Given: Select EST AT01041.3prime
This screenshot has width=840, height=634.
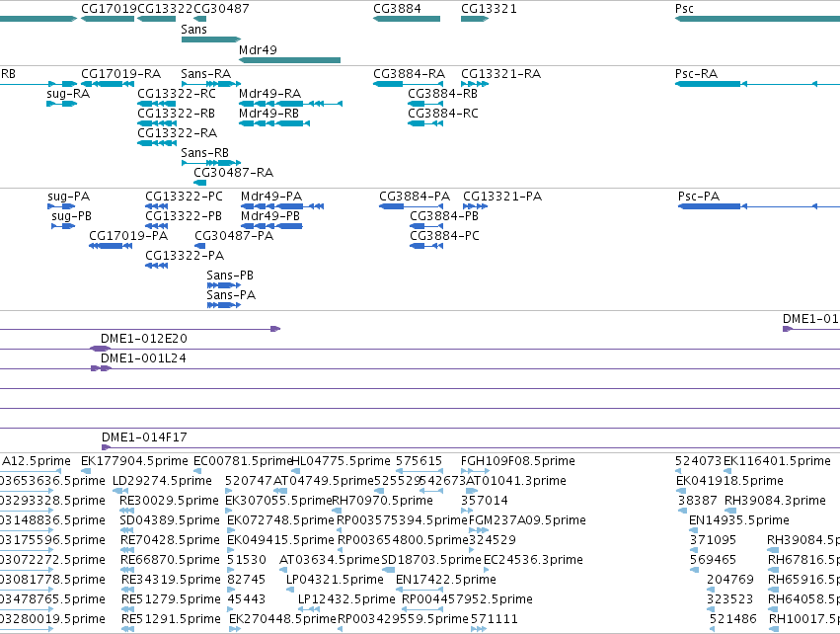Looking at the screenshot, I should [x=516, y=481].
